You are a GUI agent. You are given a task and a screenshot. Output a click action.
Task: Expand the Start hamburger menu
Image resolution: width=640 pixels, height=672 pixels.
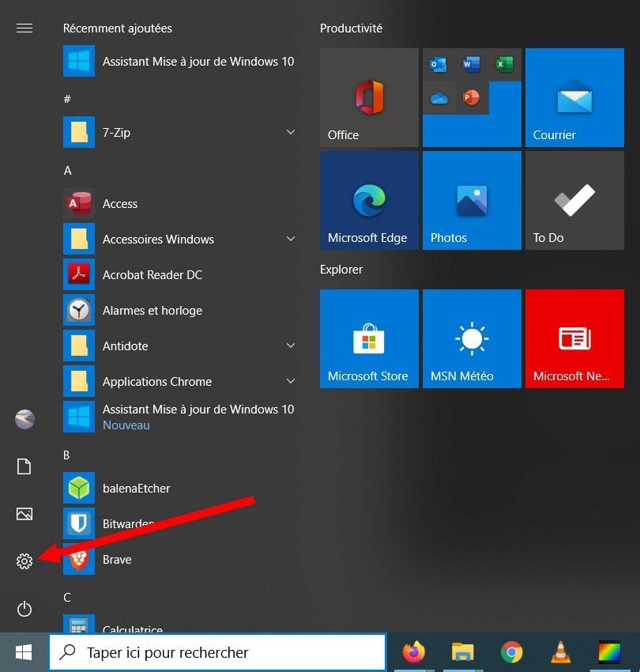(24, 28)
